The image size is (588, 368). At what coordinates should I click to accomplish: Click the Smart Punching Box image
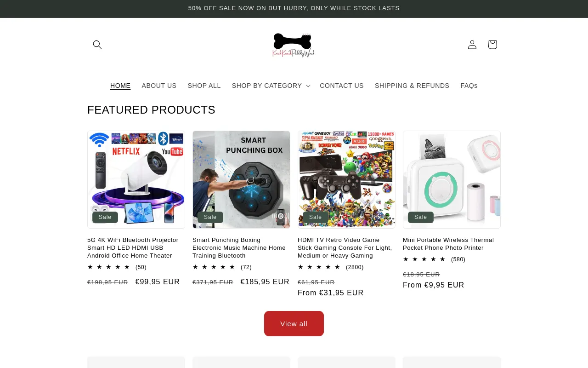tap(241, 179)
